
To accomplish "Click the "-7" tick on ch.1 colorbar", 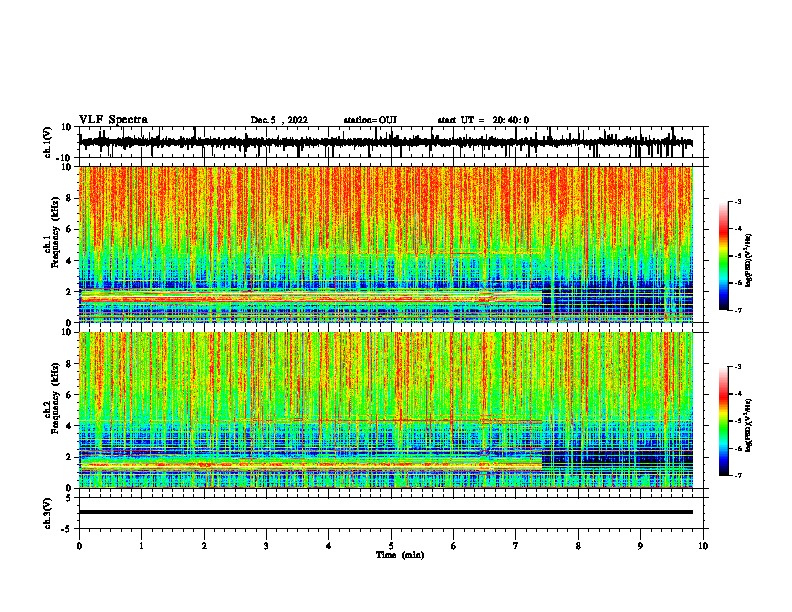I will pyautogui.click(x=737, y=310).
